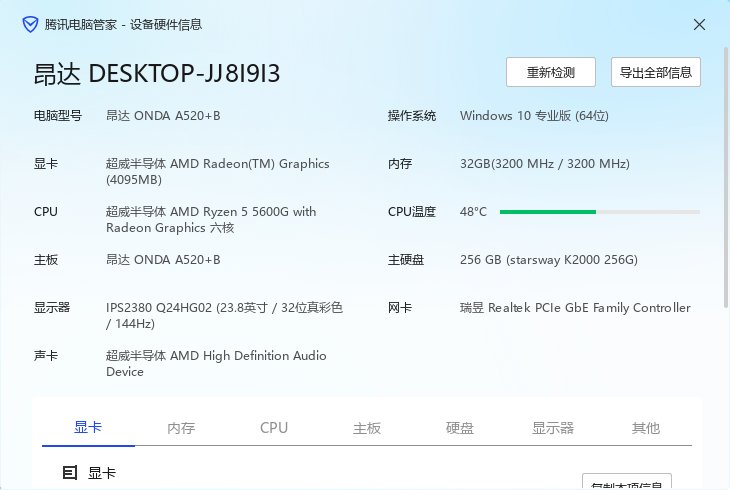The width and height of the screenshot is (730, 490).
Task: Click 重新检测 to re-detect hardware
Action: click(551, 72)
